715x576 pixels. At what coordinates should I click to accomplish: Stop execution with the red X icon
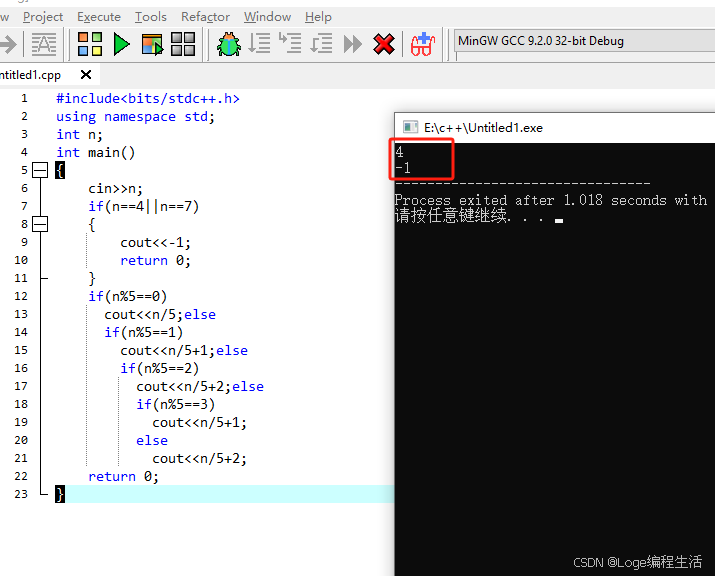(x=383, y=44)
